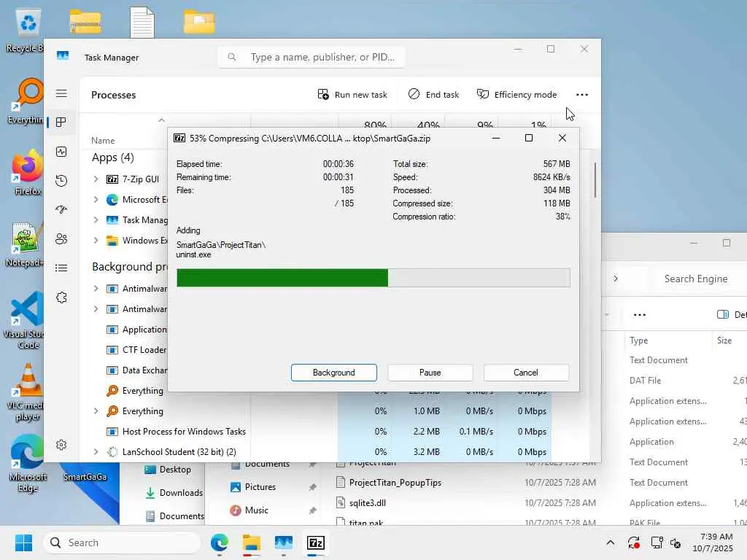Select Desktop in Explorer navigation pane
Image resolution: width=747 pixels, height=560 pixels.
[x=167, y=470]
